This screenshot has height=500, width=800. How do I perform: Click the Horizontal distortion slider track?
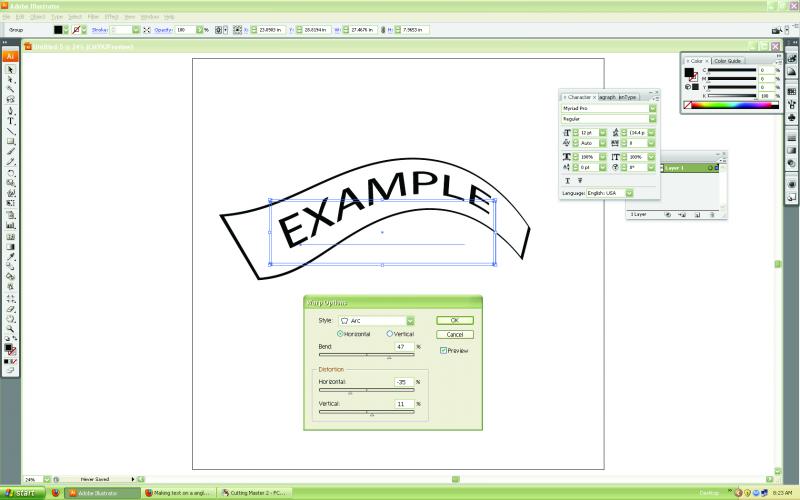point(366,390)
